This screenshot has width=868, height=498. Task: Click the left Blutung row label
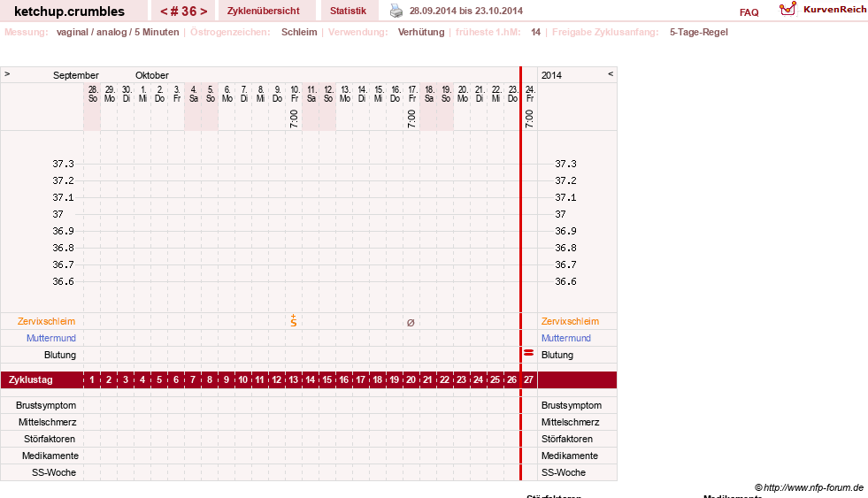click(60, 355)
